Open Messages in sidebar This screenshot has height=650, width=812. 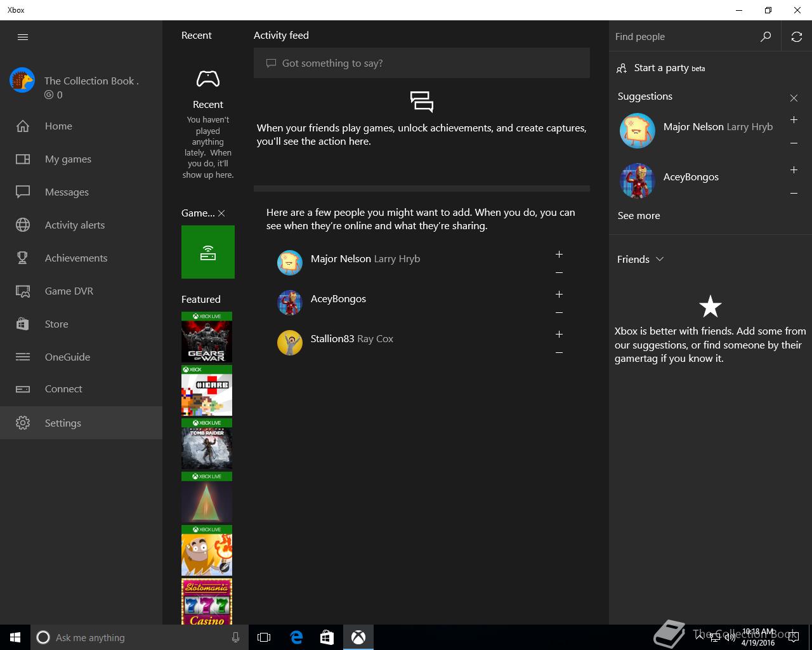[x=81, y=192]
